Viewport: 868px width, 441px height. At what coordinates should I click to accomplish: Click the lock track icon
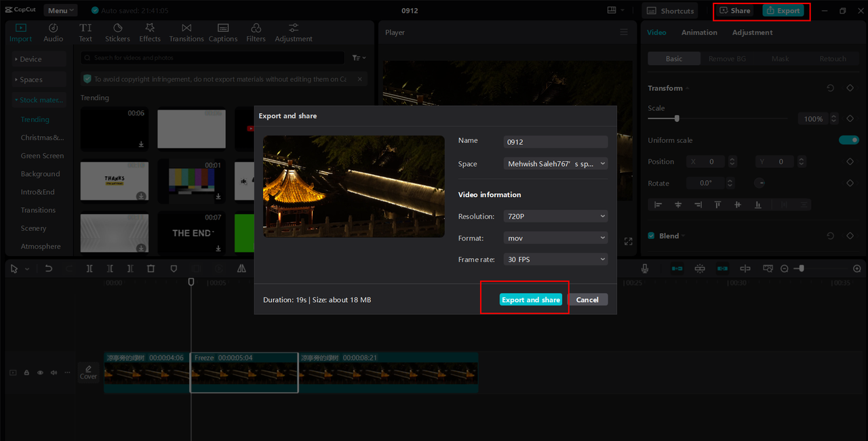(26, 373)
